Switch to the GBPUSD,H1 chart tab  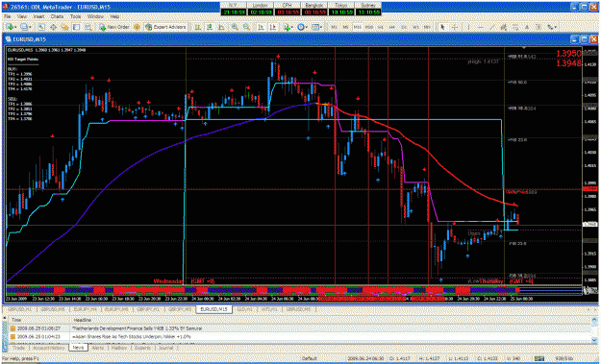click(19, 309)
